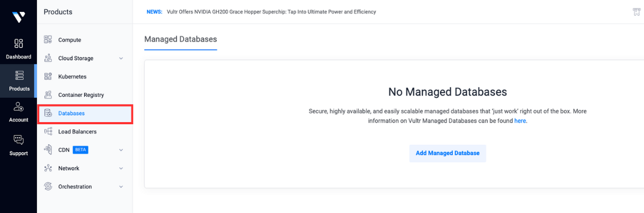Viewport: 644px width, 213px height.
Task: Click the BETA badge next to CDN
Action: pyautogui.click(x=80, y=150)
